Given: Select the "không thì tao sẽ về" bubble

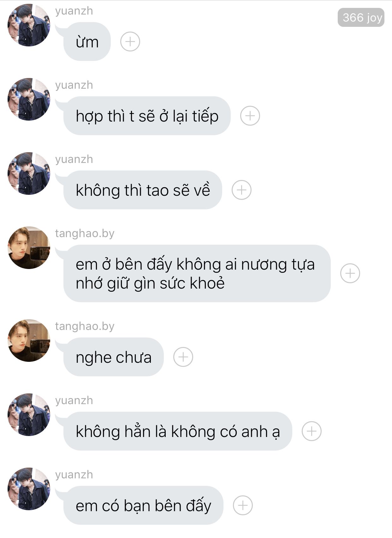Looking at the screenshot, I should (x=143, y=190).
